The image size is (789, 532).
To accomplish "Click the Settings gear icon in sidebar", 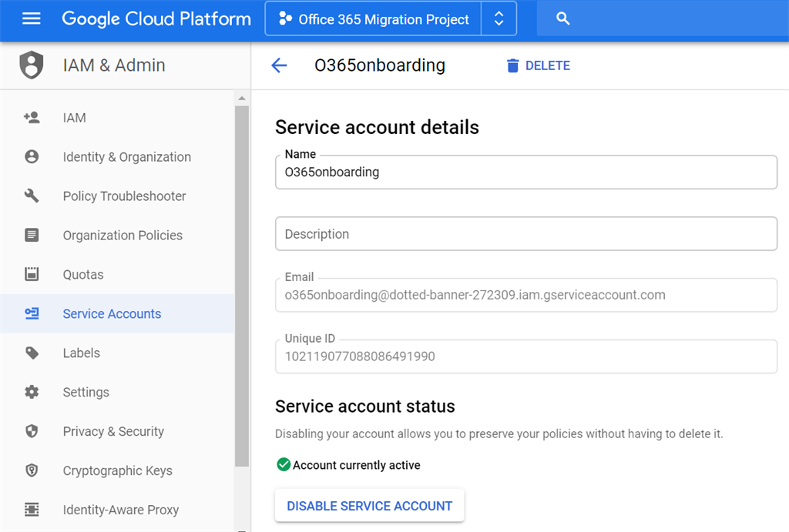I will 32,392.
